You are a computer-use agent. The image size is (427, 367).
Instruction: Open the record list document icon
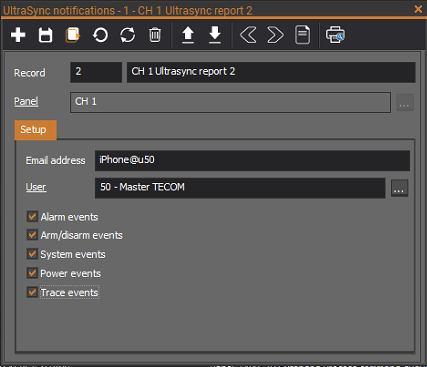point(302,35)
